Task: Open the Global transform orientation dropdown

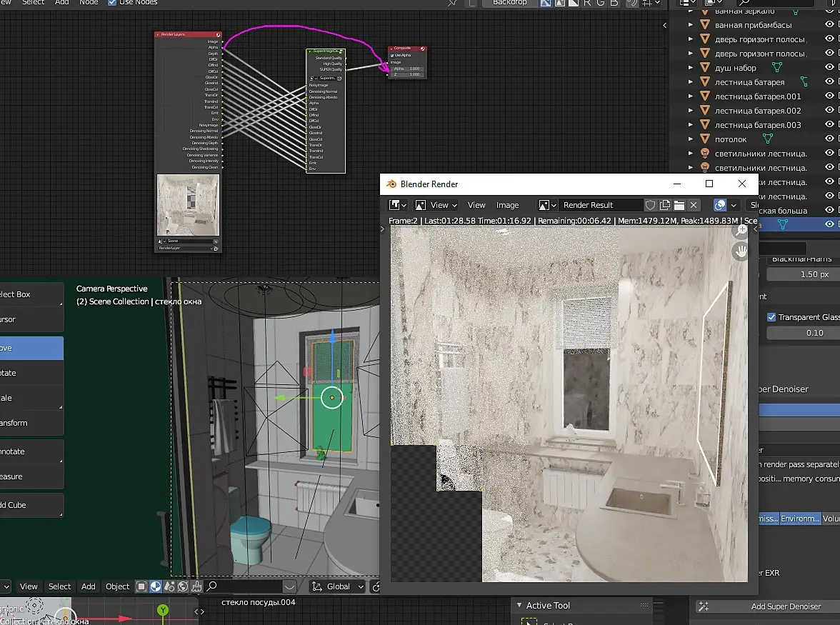Action: (x=338, y=586)
